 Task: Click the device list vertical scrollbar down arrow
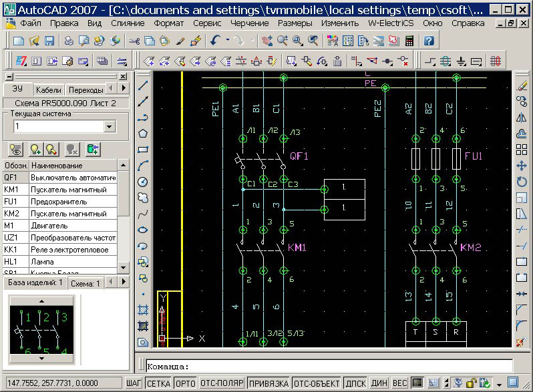pos(123,268)
